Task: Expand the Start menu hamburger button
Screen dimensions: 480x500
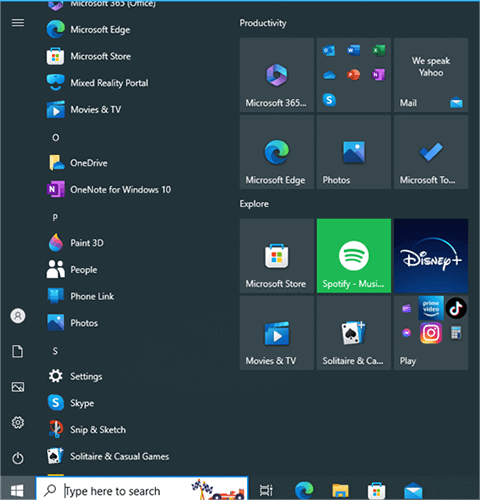Action: click(18, 23)
